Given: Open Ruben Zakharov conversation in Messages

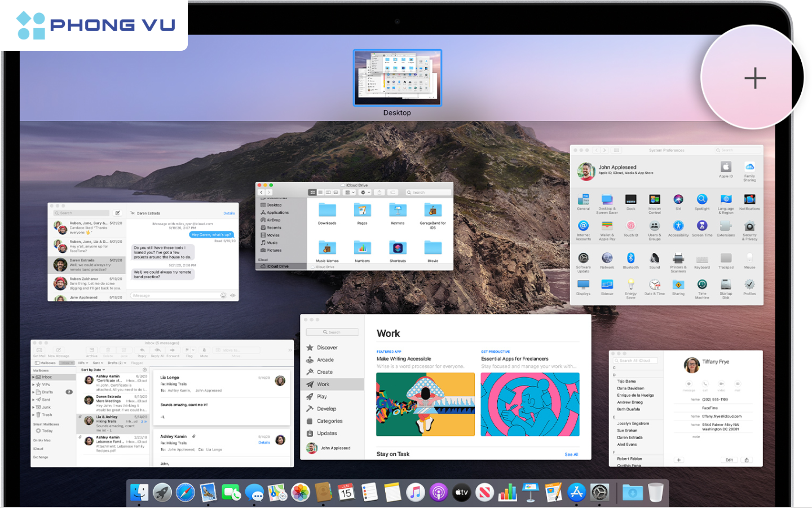Looking at the screenshot, I should (x=88, y=283).
